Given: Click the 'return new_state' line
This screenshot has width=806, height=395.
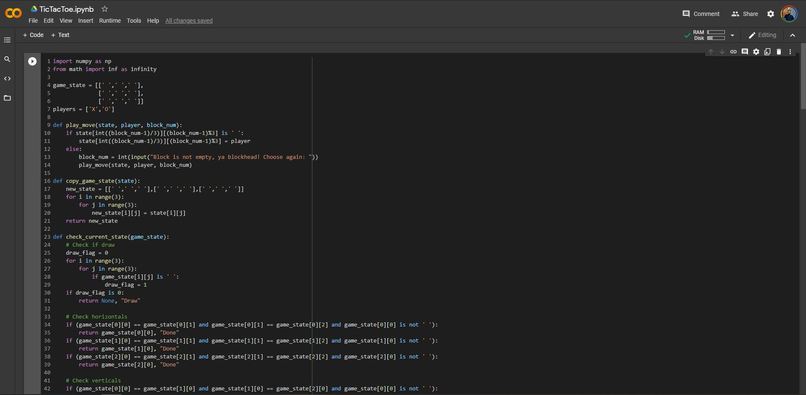Looking at the screenshot, I should [x=91, y=221].
